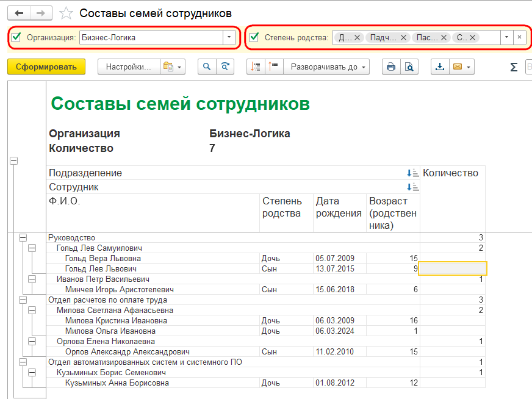Click the Дата рождения column header
The height and width of the screenshot is (399, 532).
click(x=340, y=213)
